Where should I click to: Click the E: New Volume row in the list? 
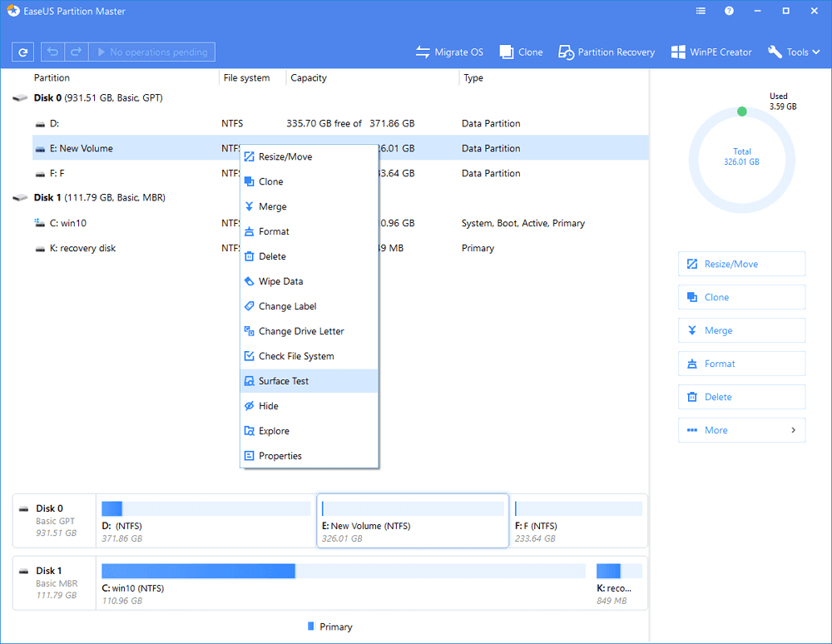point(340,149)
